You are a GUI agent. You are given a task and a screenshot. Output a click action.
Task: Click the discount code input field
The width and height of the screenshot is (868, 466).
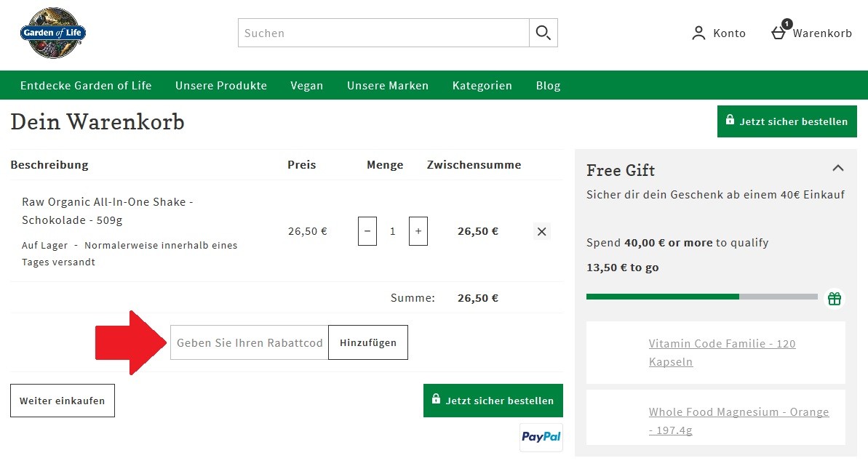click(x=249, y=342)
